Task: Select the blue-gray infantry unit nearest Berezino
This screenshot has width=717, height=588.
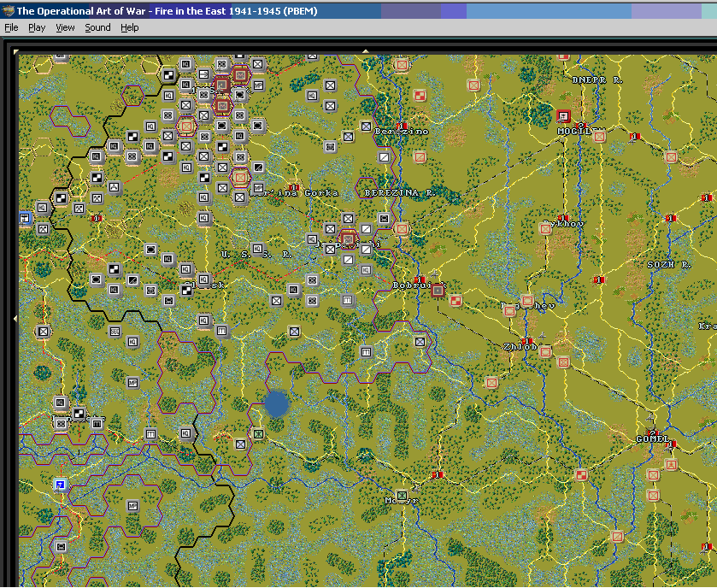Action: pyautogui.click(x=366, y=126)
